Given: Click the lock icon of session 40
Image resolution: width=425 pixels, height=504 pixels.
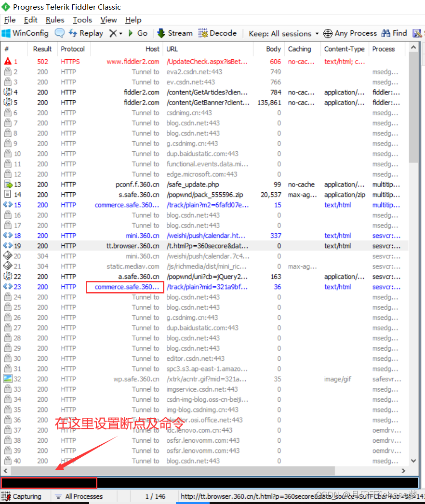Looking at the screenshot, I should 8,461.
